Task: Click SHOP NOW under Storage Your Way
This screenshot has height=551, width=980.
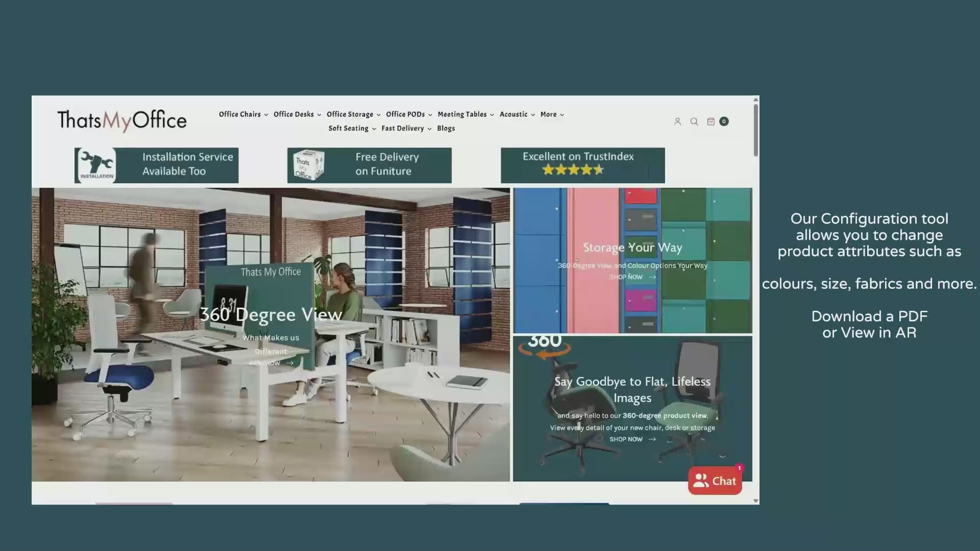Action: 632,277
